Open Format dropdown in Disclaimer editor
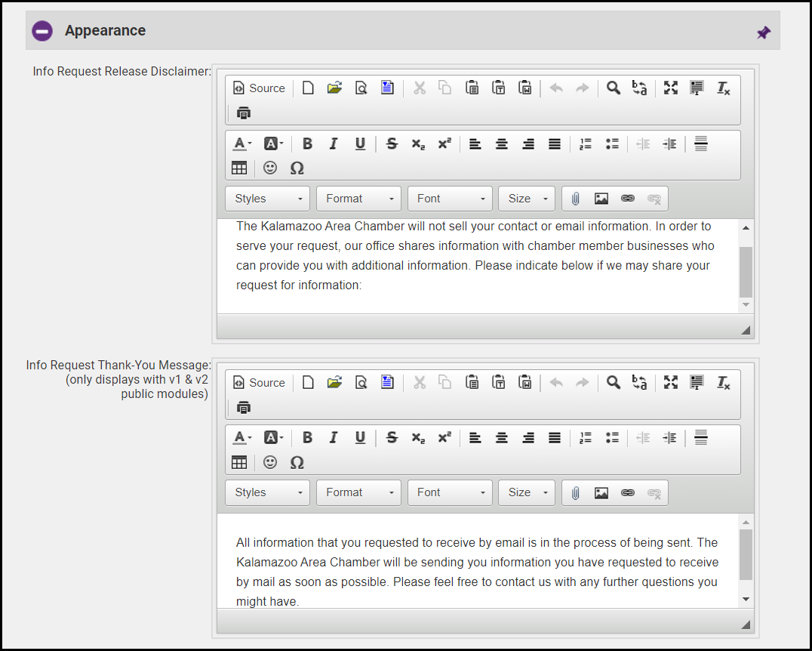The width and height of the screenshot is (812, 651). tap(359, 199)
